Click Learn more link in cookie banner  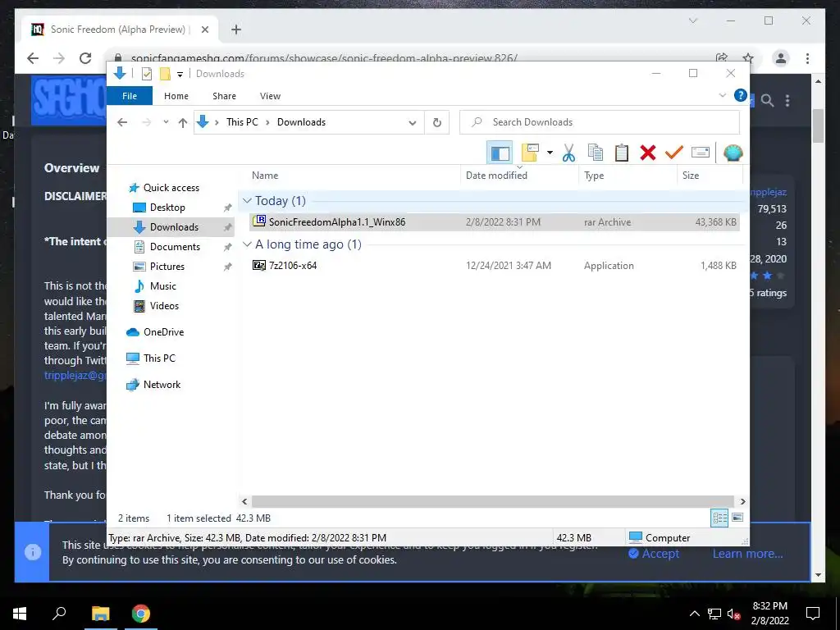(747, 554)
